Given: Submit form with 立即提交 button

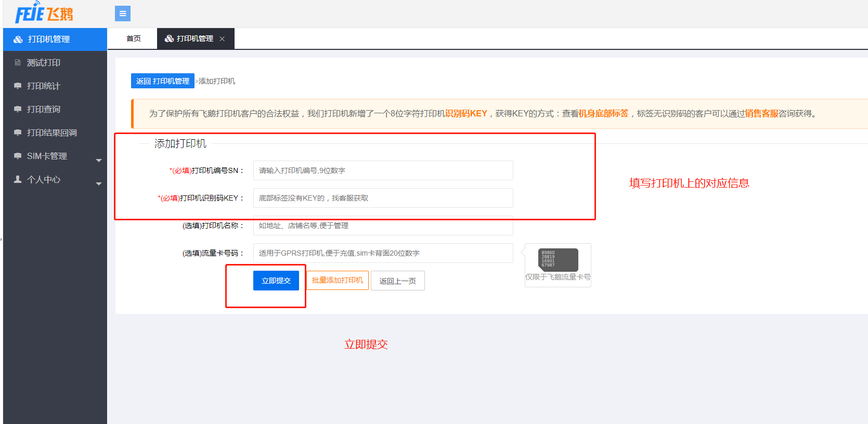Looking at the screenshot, I should [276, 281].
